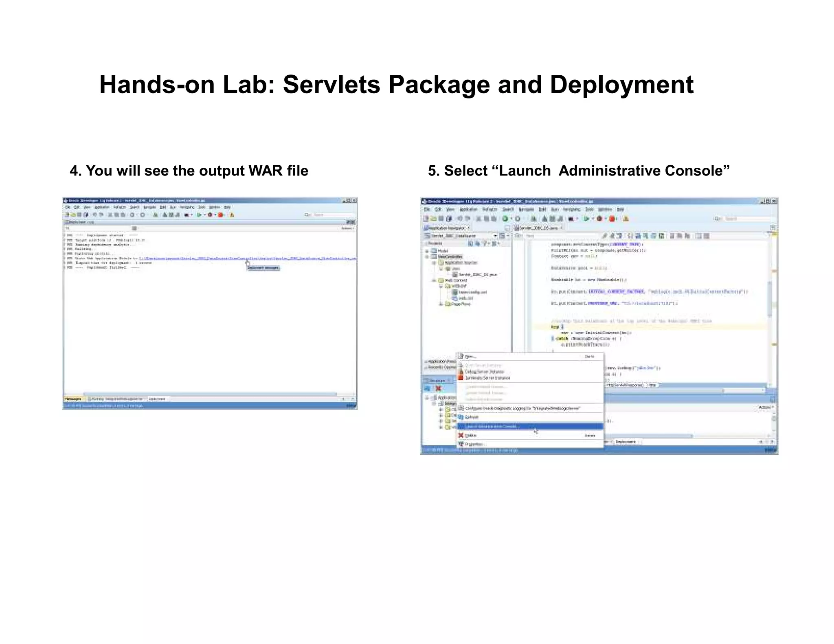Screen dimensions: 834x644
Task: Select web.xml in navigator tree
Action: [x=463, y=298]
